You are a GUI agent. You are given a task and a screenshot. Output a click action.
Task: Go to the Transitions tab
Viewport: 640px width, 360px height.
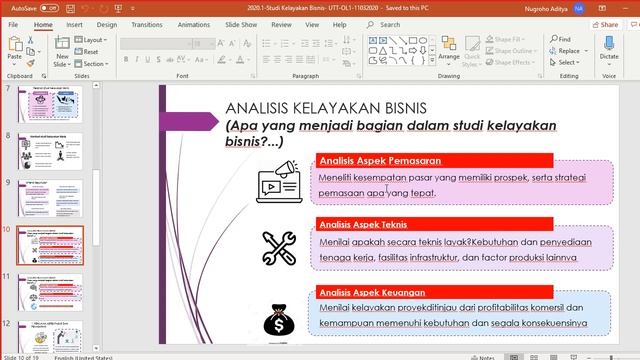click(x=147, y=24)
